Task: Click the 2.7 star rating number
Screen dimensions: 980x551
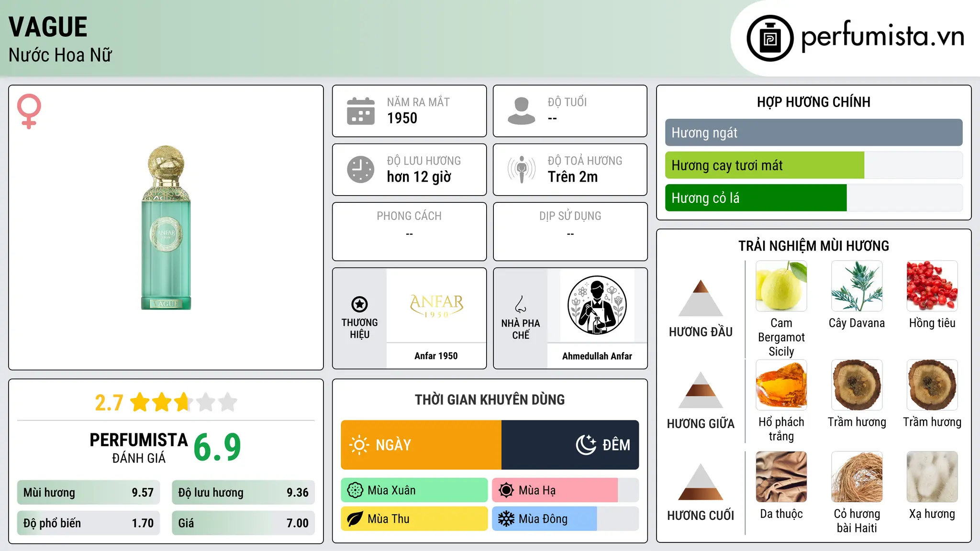Action: coord(109,403)
